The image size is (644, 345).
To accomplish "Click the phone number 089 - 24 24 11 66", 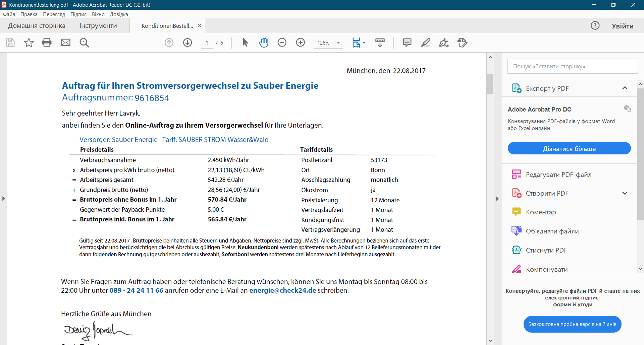I will tap(137, 290).
